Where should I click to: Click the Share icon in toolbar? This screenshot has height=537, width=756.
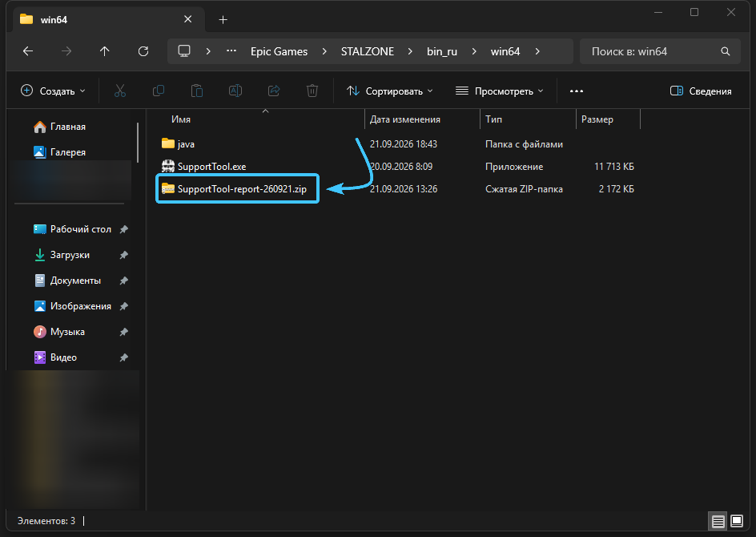pyautogui.click(x=274, y=91)
